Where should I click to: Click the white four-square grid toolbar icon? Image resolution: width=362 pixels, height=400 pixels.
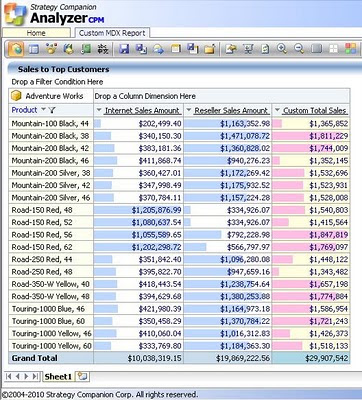(333, 49)
